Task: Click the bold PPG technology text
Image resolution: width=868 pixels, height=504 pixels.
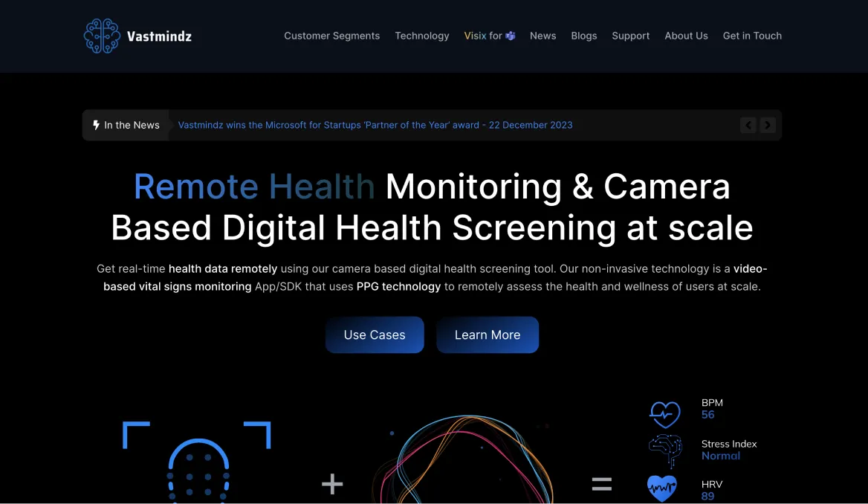Action: [x=398, y=286]
